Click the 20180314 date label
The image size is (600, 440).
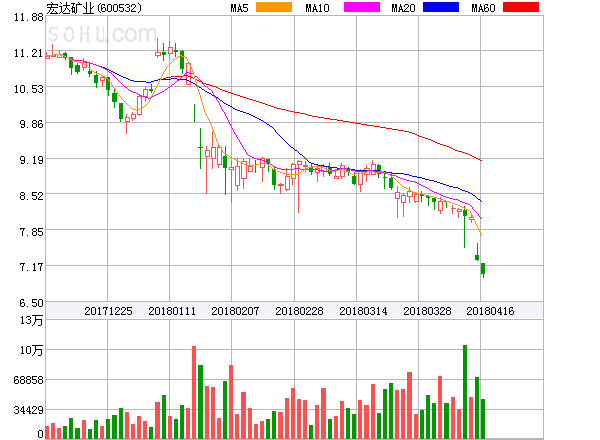[363, 311]
